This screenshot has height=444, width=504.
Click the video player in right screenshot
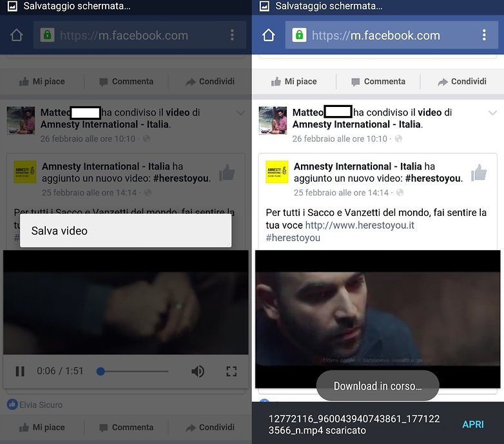(x=378, y=319)
